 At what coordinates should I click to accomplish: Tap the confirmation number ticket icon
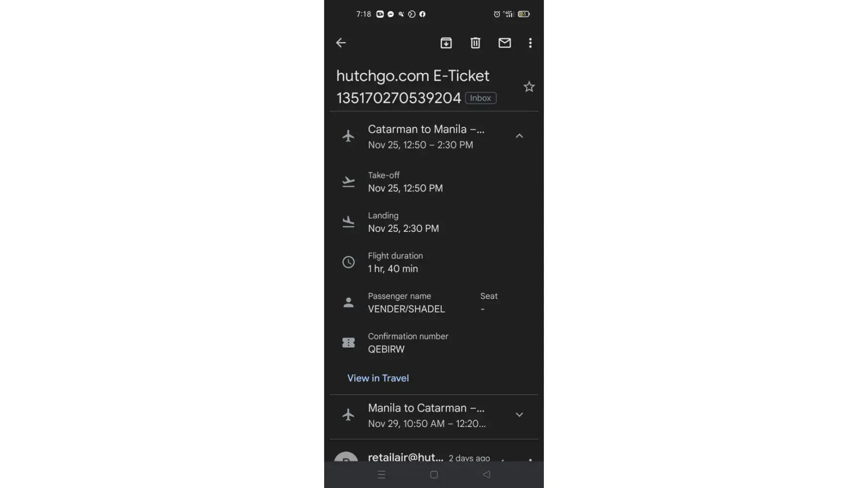[x=349, y=343]
